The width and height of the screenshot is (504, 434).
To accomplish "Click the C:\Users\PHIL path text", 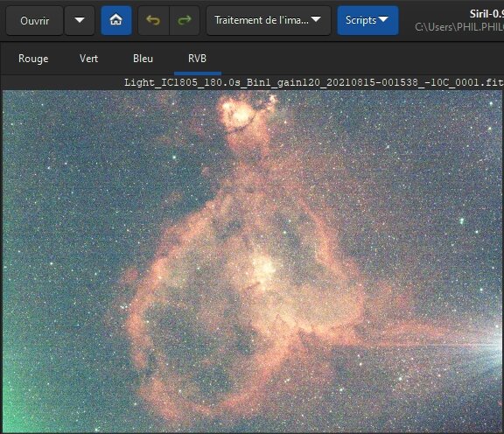I will pyautogui.click(x=459, y=27).
